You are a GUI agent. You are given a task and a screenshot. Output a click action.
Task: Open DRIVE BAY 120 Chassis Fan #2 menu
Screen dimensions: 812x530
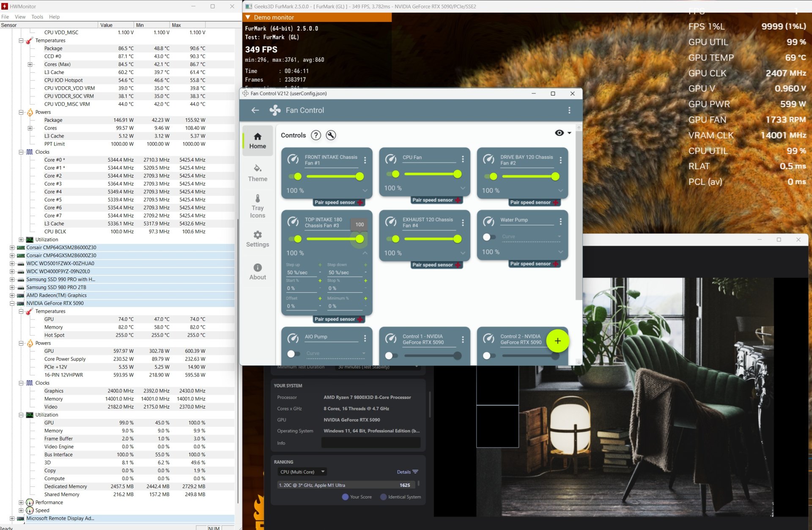pyautogui.click(x=560, y=160)
